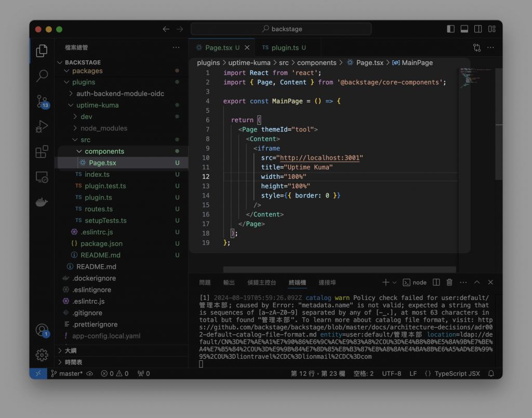Screen dimensions: 532x418
Task: Toggle the secondary side bar layout button
Action: (x=478, y=29)
